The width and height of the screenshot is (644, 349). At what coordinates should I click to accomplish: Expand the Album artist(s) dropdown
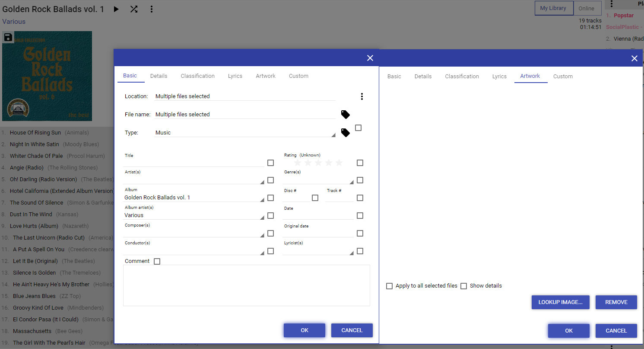click(x=262, y=217)
